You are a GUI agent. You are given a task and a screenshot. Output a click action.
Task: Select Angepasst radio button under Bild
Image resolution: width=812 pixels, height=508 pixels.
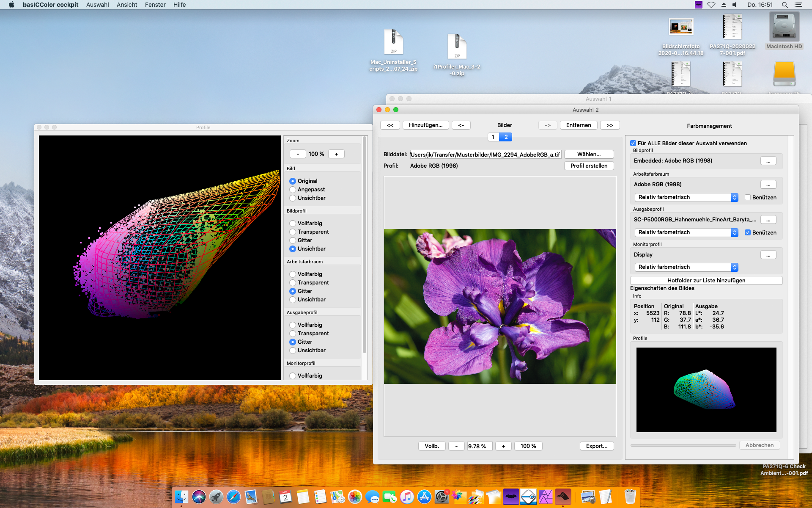(x=293, y=190)
